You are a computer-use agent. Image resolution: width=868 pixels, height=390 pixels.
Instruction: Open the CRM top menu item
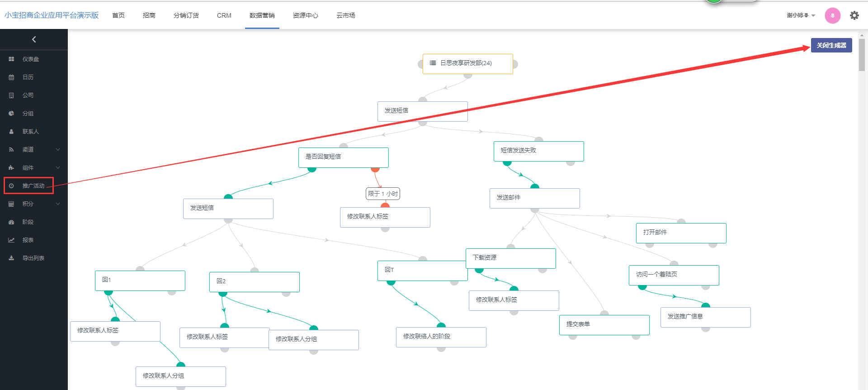coord(224,15)
